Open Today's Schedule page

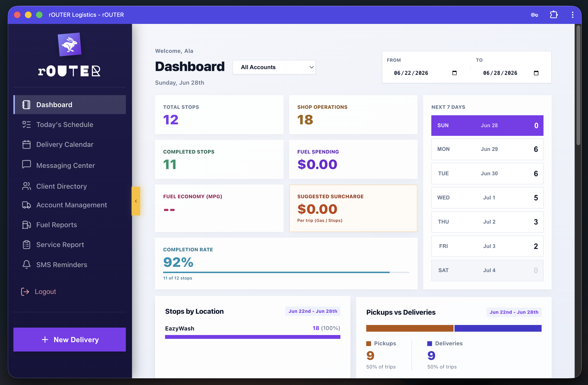(x=69, y=124)
